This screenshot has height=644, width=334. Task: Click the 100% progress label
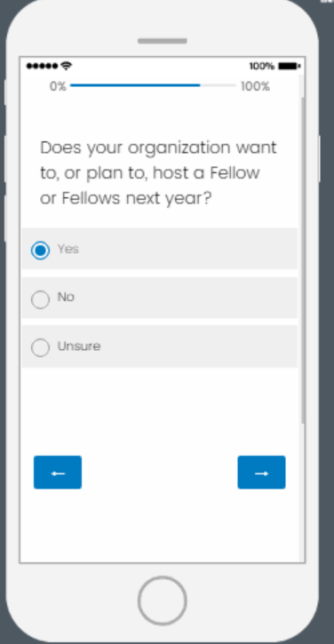click(255, 86)
